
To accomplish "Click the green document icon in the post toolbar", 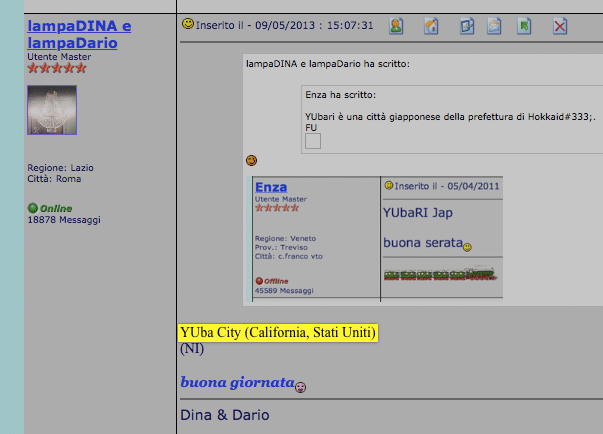I will [x=524, y=26].
